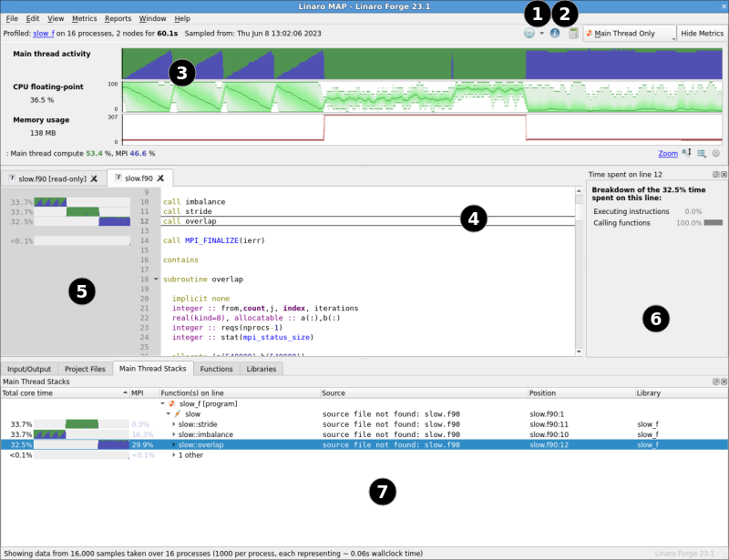Expand the slow::imbalance tree row
This screenshot has width=729, height=560.
pos(174,434)
